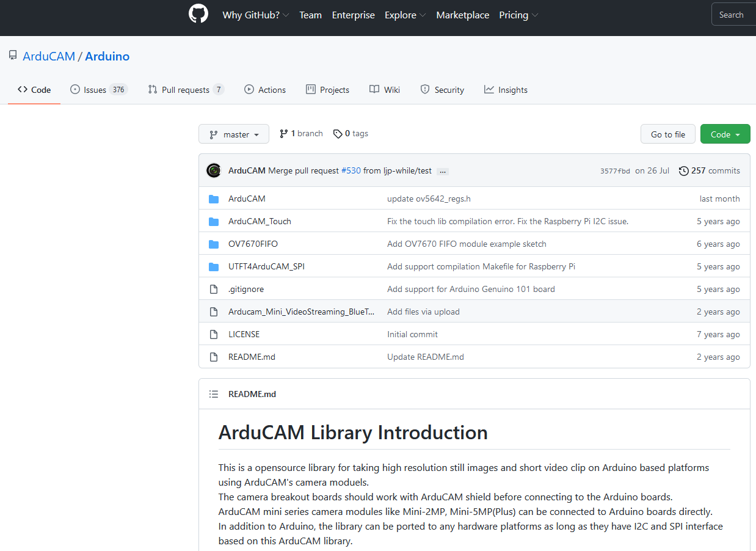Click the LICENSE file icon
The height and width of the screenshot is (551, 756).
click(214, 335)
